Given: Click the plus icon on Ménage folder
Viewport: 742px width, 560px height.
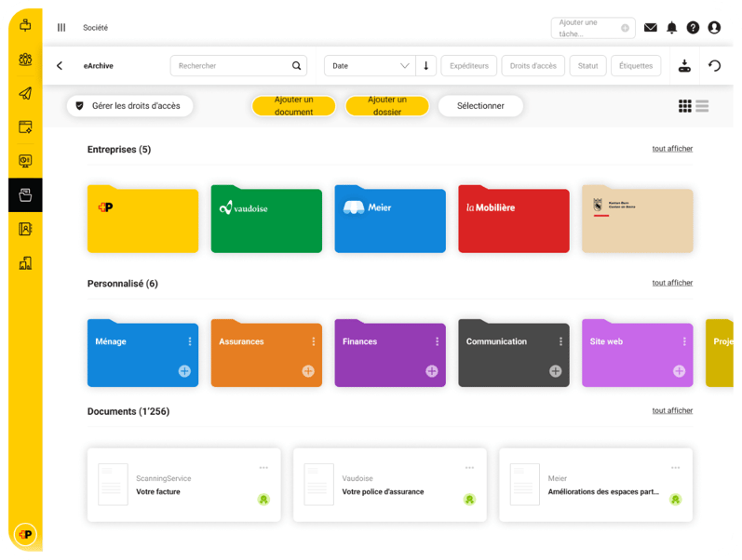Looking at the screenshot, I should 184,371.
